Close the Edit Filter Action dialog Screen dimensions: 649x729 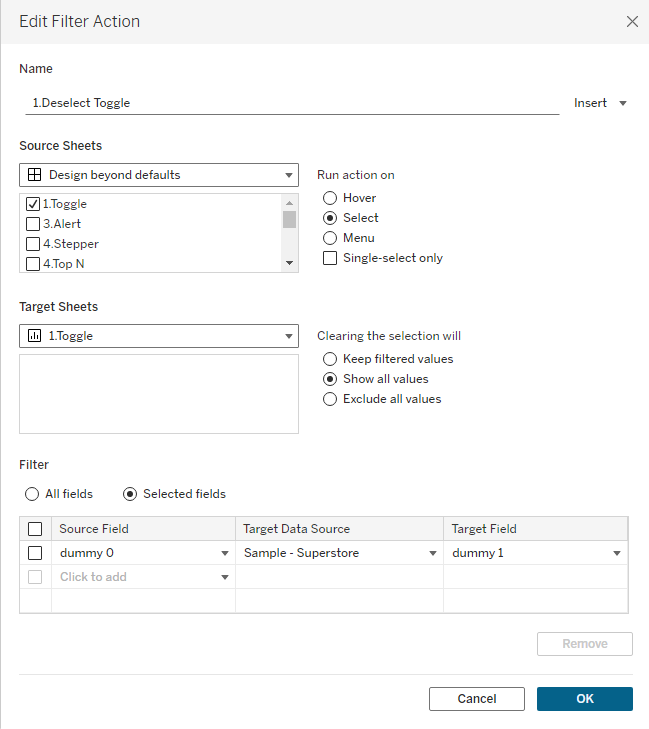(631, 21)
